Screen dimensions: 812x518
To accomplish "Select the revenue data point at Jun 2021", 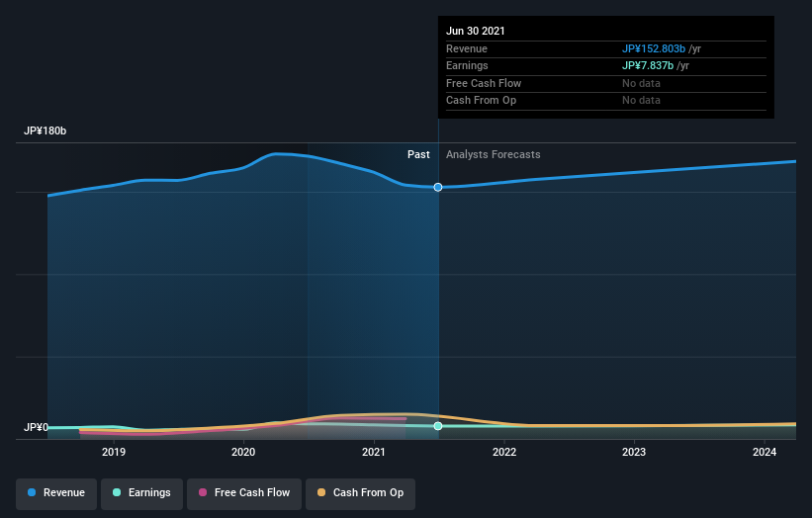I will 438,187.
